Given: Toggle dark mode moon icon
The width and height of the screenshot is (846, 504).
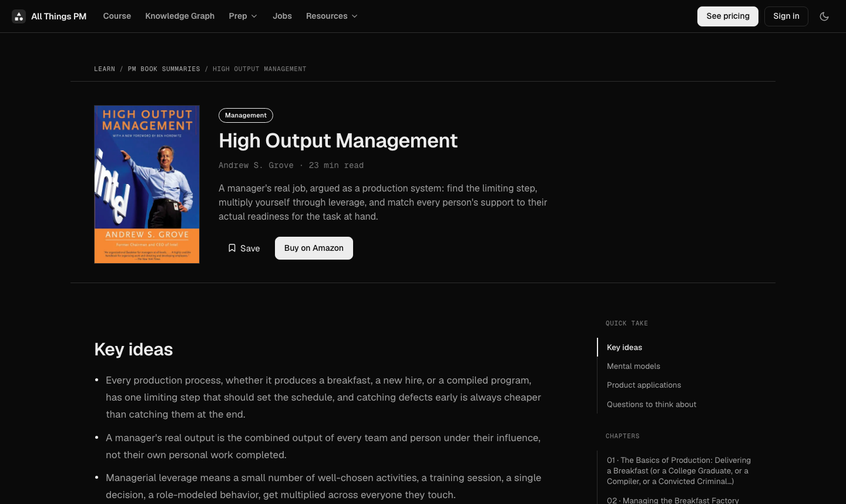Looking at the screenshot, I should pyautogui.click(x=824, y=16).
